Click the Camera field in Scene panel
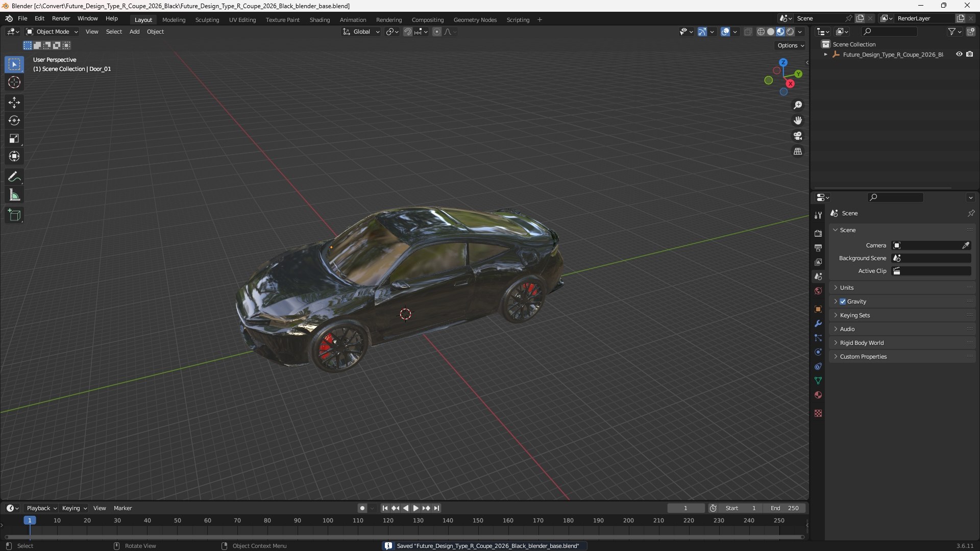The height and width of the screenshot is (551, 980). [931, 245]
